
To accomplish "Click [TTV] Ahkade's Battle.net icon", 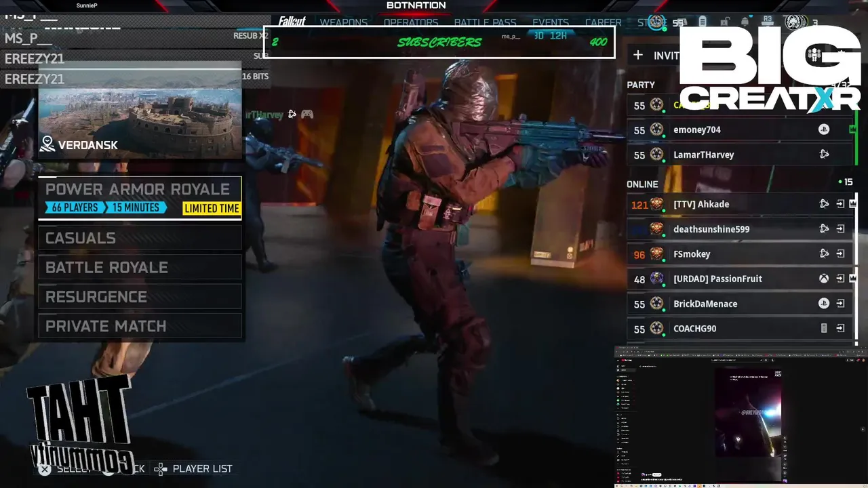I will point(824,204).
